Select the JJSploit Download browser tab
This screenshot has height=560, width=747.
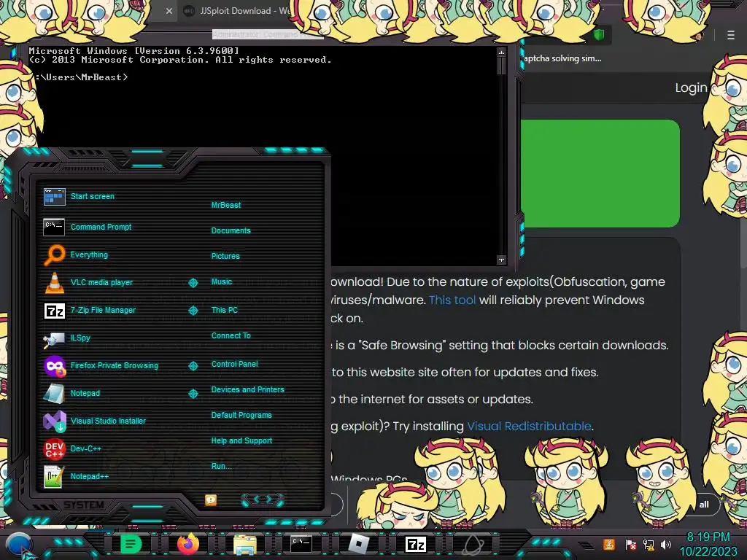tap(237, 10)
